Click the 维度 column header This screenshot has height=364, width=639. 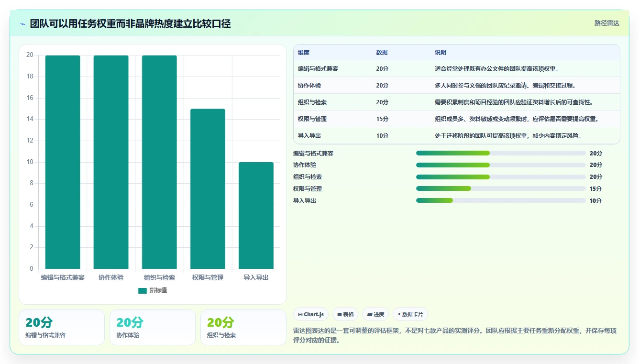304,53
